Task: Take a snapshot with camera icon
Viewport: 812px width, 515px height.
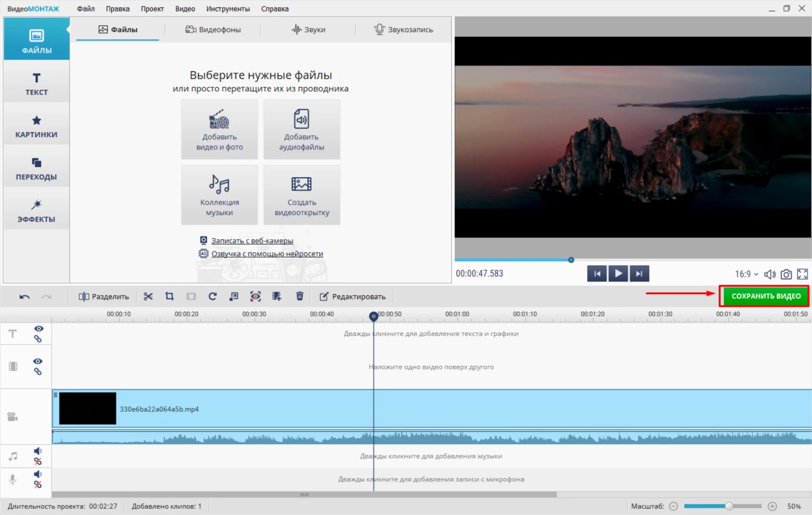Action: (786, 274)
